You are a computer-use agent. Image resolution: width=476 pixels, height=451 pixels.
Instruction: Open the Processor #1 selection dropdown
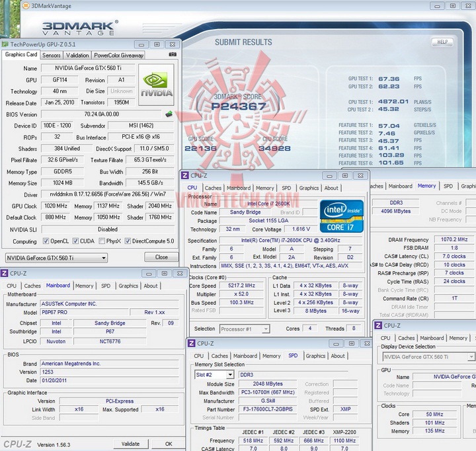[245, 329]
